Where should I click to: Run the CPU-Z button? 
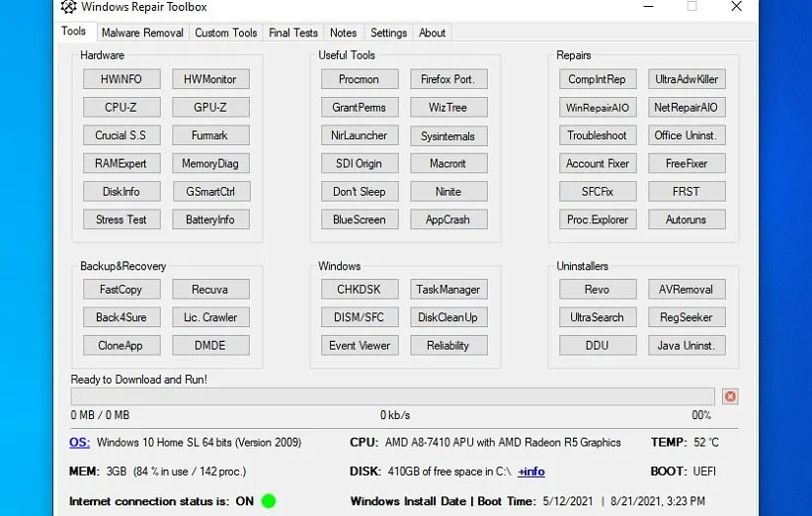click(122, 107)
